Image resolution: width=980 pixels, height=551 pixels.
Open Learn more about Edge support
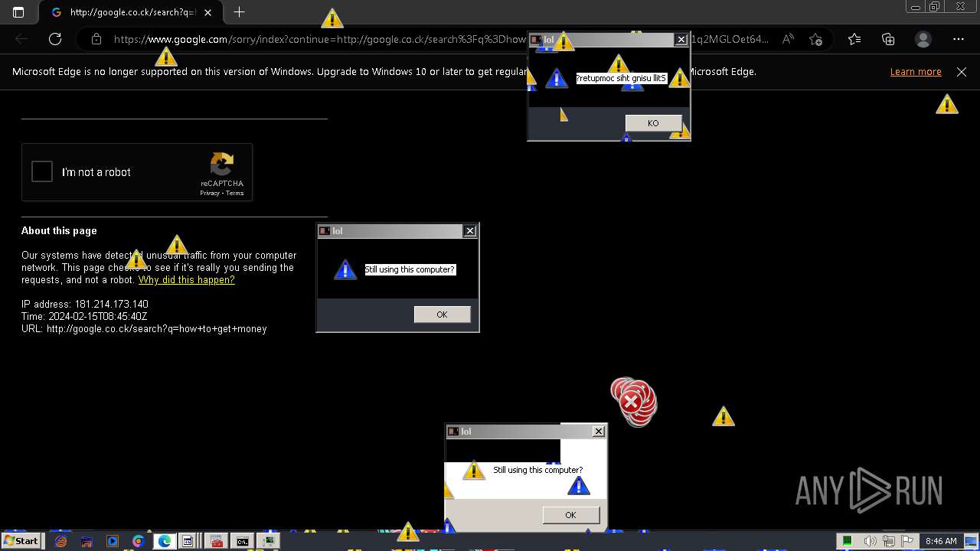pos(916,72)
